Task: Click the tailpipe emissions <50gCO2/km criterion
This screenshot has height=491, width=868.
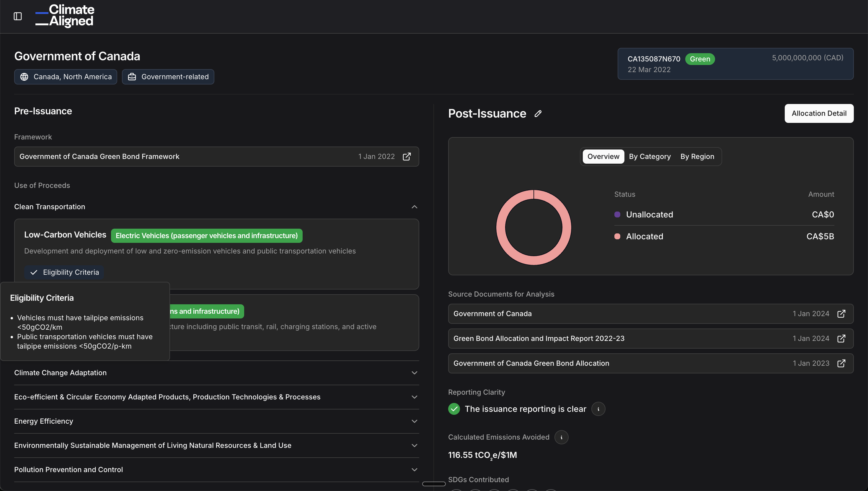Action: point(80,322)
